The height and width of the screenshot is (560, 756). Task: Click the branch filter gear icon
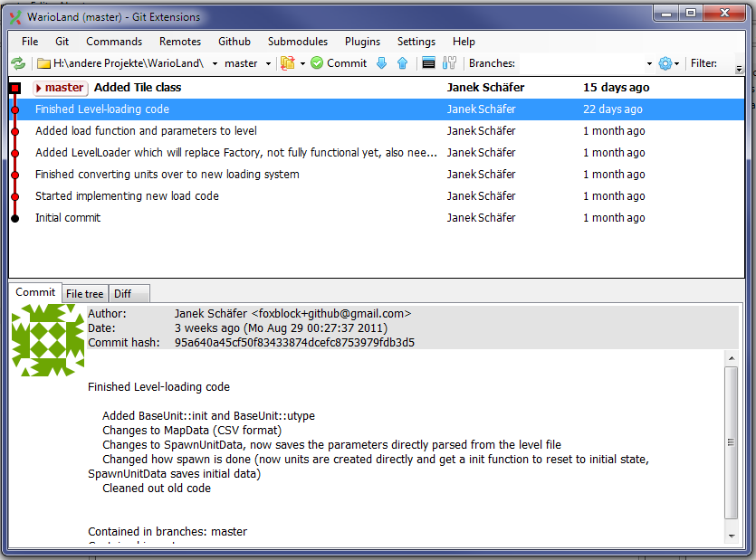pyautogui.click(x=665, y=63)
